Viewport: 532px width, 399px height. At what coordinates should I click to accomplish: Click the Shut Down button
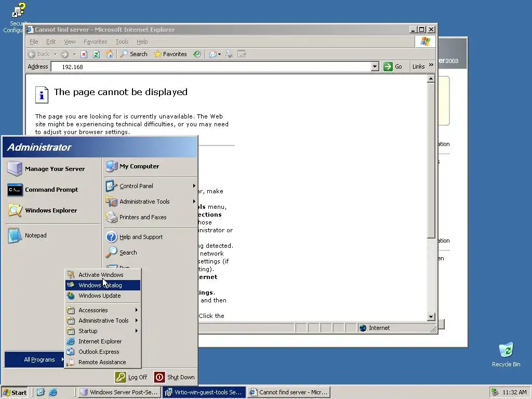coord(175,377)
